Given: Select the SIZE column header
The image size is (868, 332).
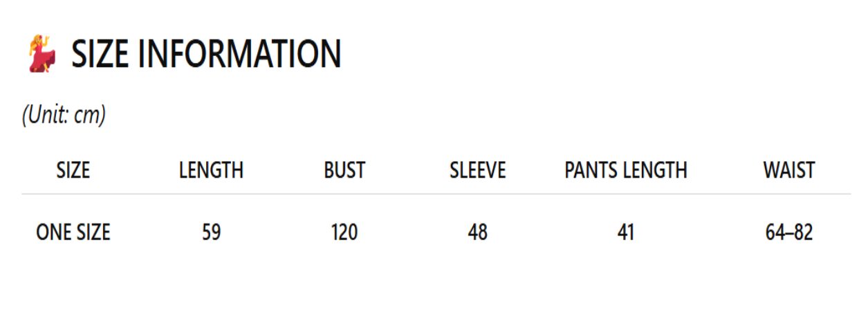Looking at the screenshot, I should pos(73,170).
